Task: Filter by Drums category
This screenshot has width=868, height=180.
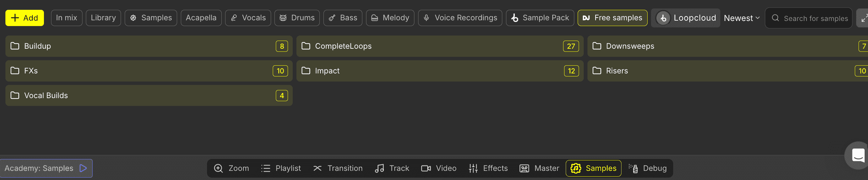Action: coord(297,18)
